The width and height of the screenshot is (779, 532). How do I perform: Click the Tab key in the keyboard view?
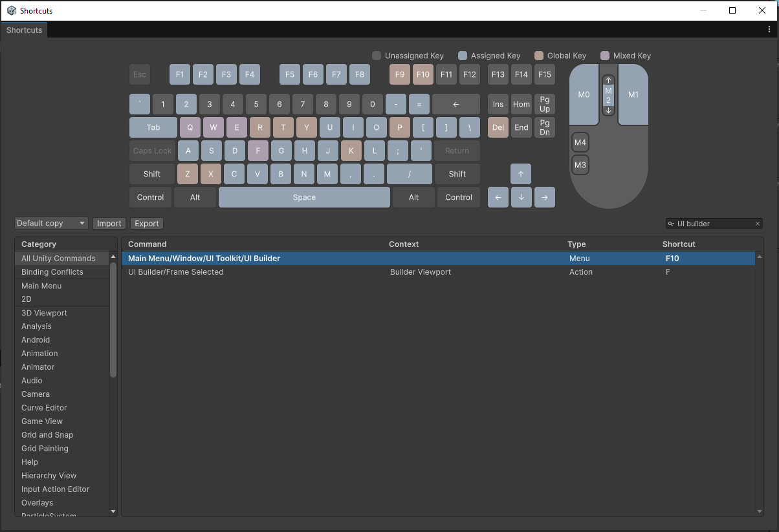point(153,127)
